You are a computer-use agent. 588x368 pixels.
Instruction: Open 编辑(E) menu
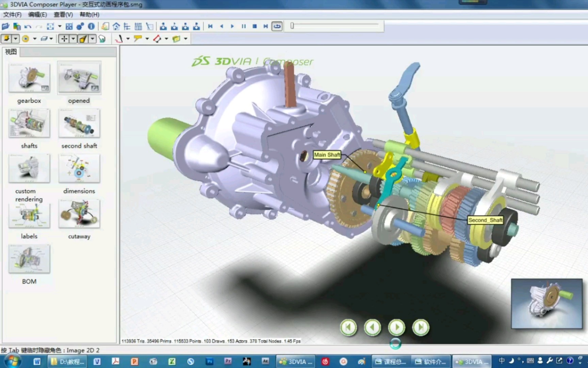(x=37, y=14)
